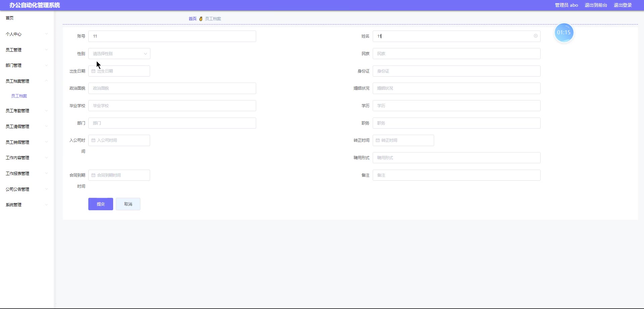
Task: Expand the 系统管理 menu
Action: coord(27,205)
